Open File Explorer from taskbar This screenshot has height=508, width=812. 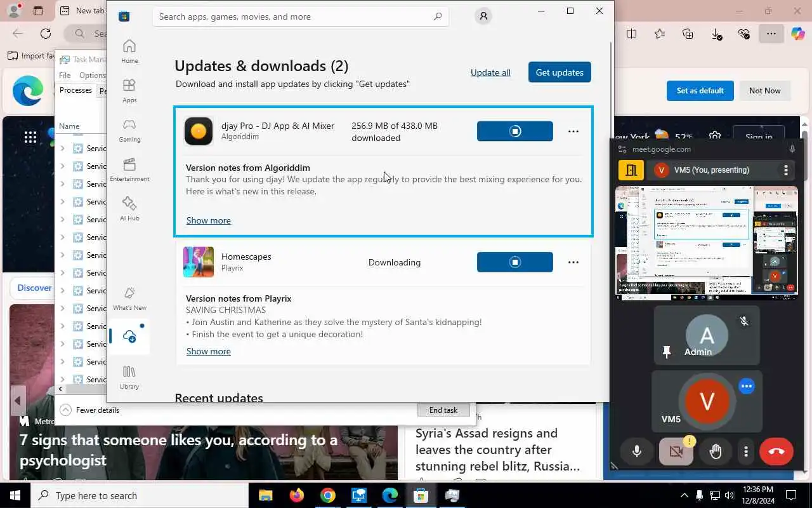(265, 495)
